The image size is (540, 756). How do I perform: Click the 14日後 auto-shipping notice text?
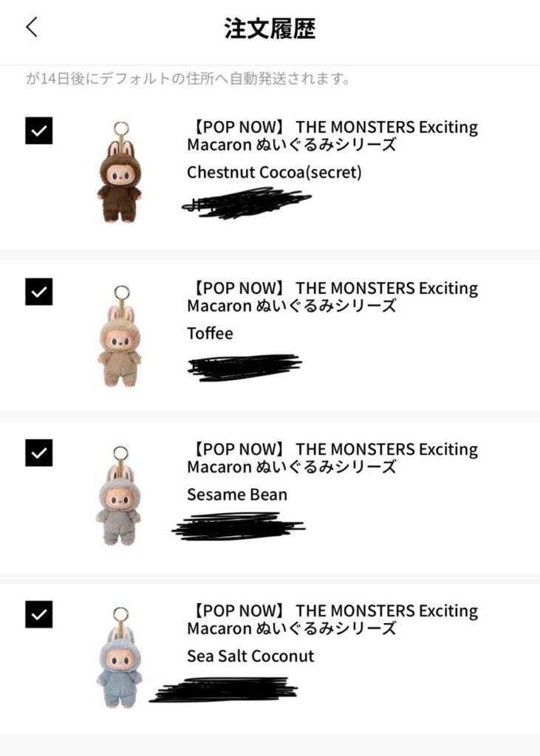tap(188, 78)
